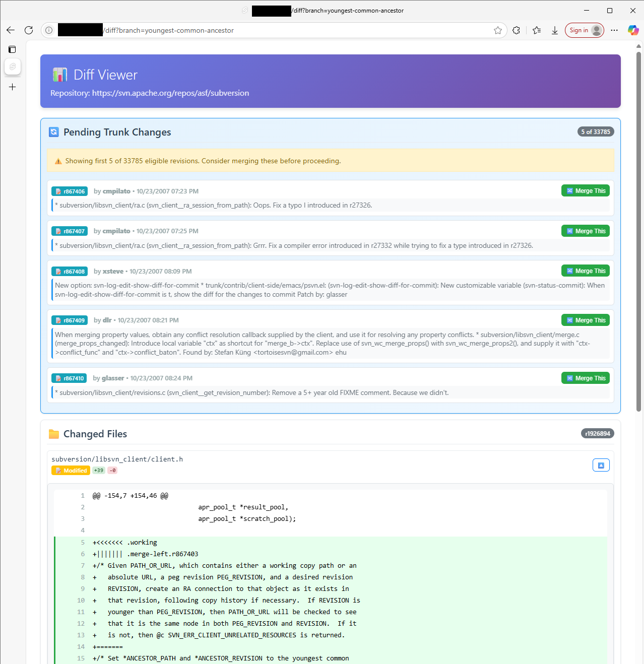
Task: Collapse the client.h diff with the blue triangle button
Action: point(601,464)
